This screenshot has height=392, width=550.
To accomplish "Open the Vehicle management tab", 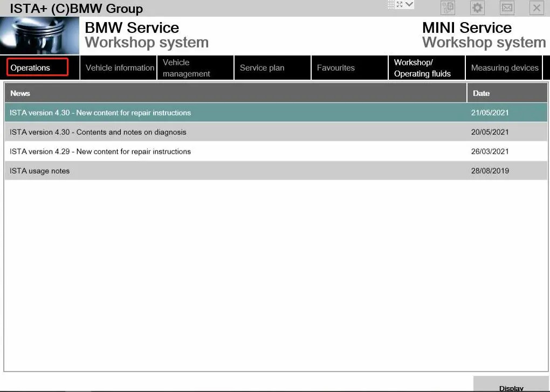I will tap(196, 68).
